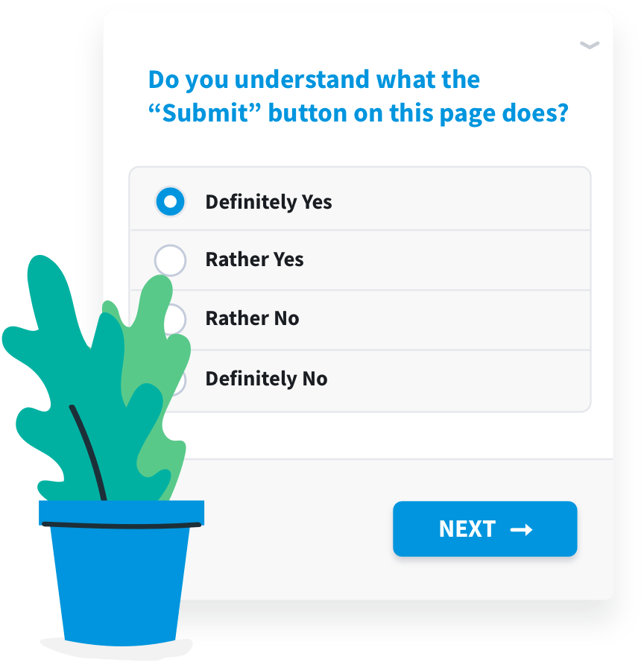
Task: Click the blue flower pot illustration
Action: [119, 581]
